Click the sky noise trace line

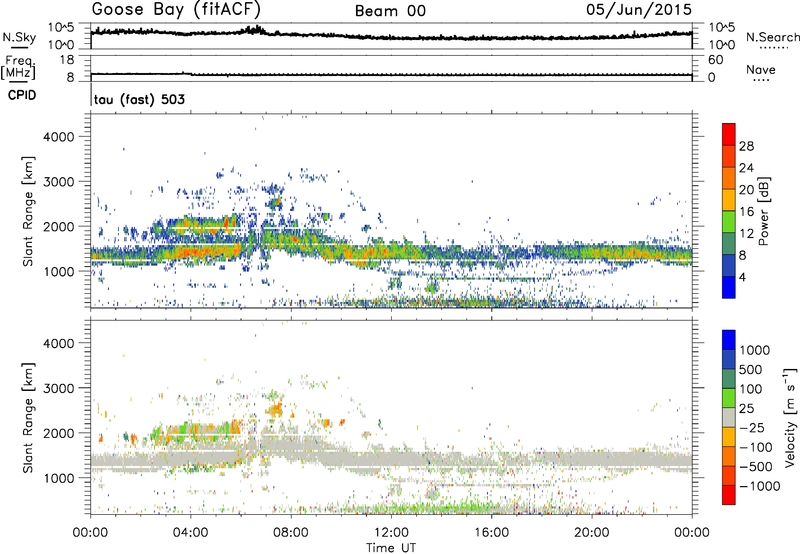tap(391, 36)
